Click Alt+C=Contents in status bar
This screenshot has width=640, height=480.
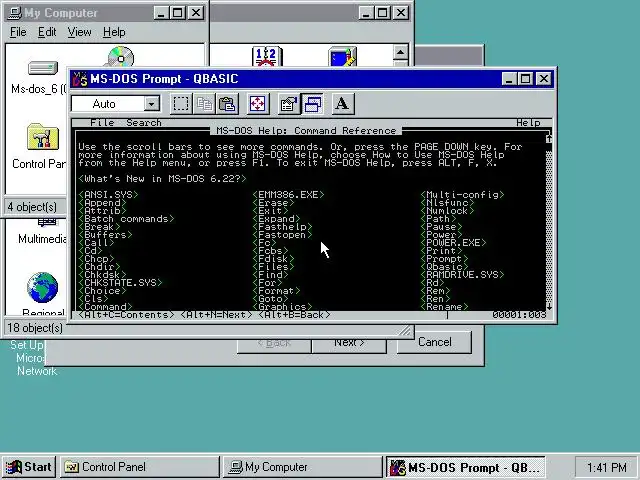(x=126, y=315)
